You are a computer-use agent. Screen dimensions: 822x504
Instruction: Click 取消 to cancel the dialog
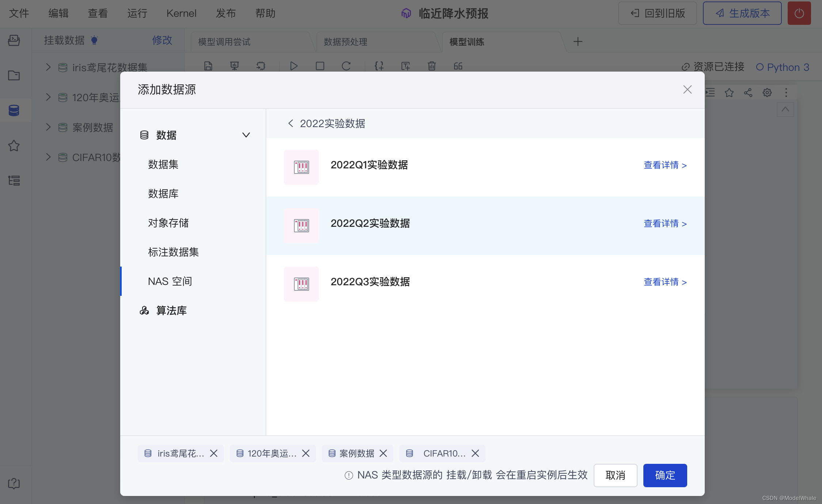point(615,475)
